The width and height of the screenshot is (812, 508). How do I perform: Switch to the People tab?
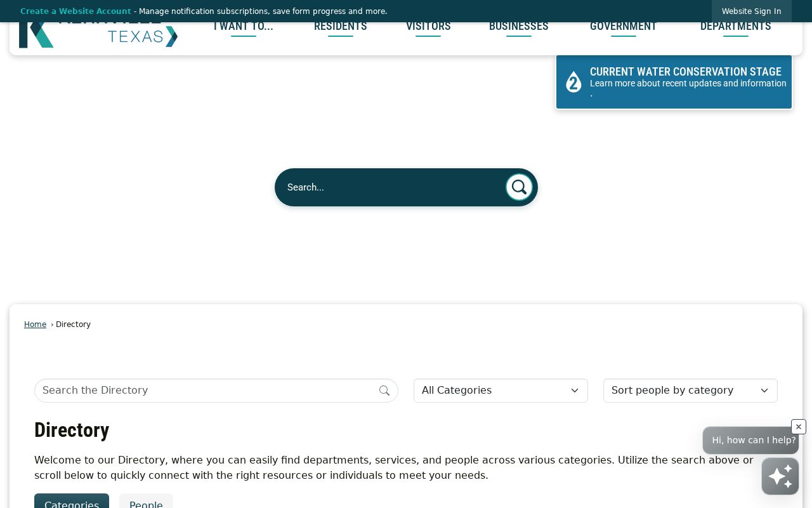(x=146, y=501)
